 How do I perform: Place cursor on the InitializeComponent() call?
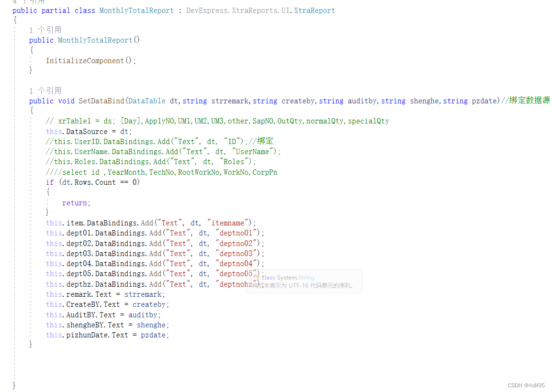(91, 60)
